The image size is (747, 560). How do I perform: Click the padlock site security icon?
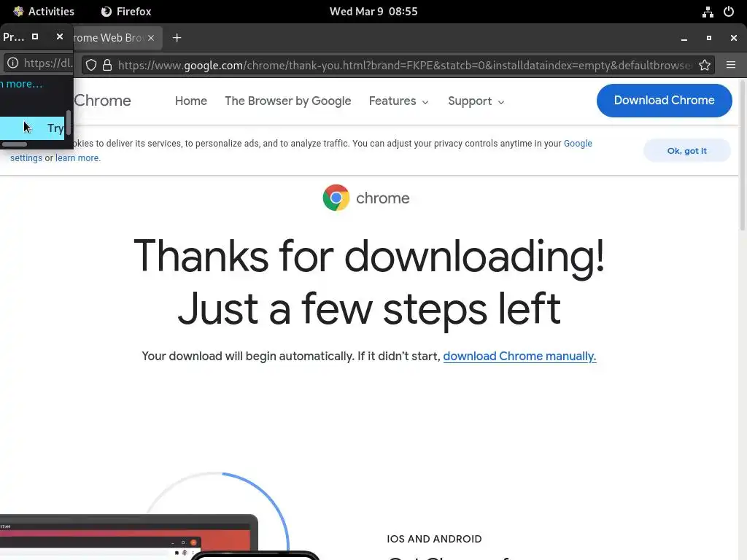pos(107,65)
